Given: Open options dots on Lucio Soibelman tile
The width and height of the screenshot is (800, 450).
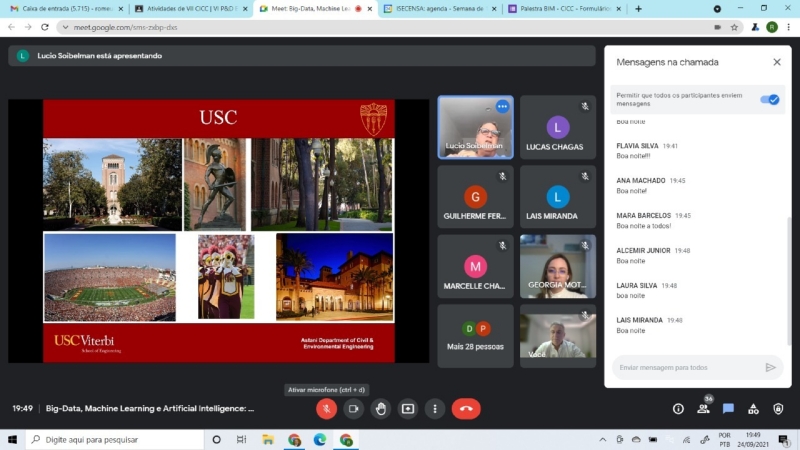Looking at the screenshot, I should (x=502, y=107).
